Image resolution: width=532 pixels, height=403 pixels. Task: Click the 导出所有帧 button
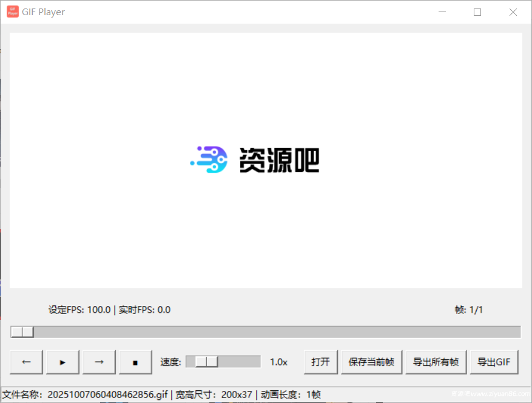click(x=436, y=362)
